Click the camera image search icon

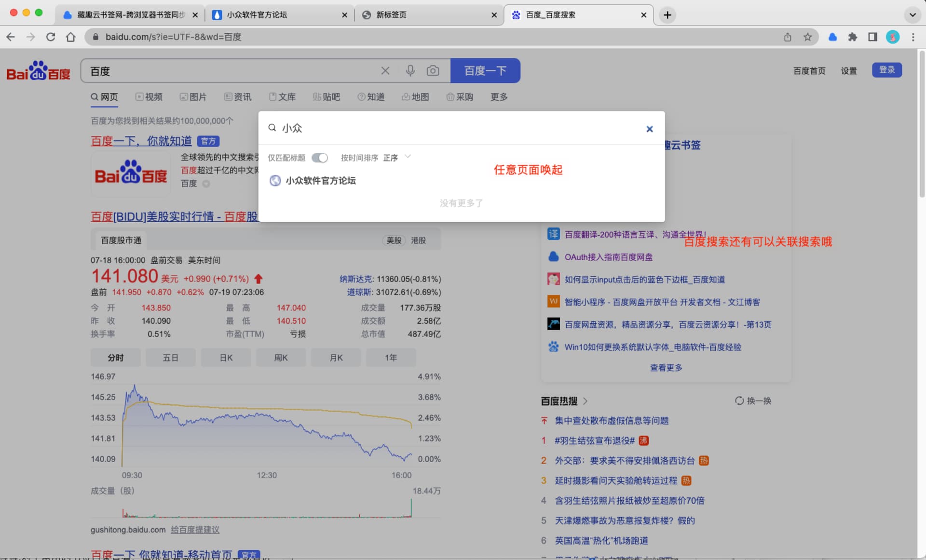point(433,71)
